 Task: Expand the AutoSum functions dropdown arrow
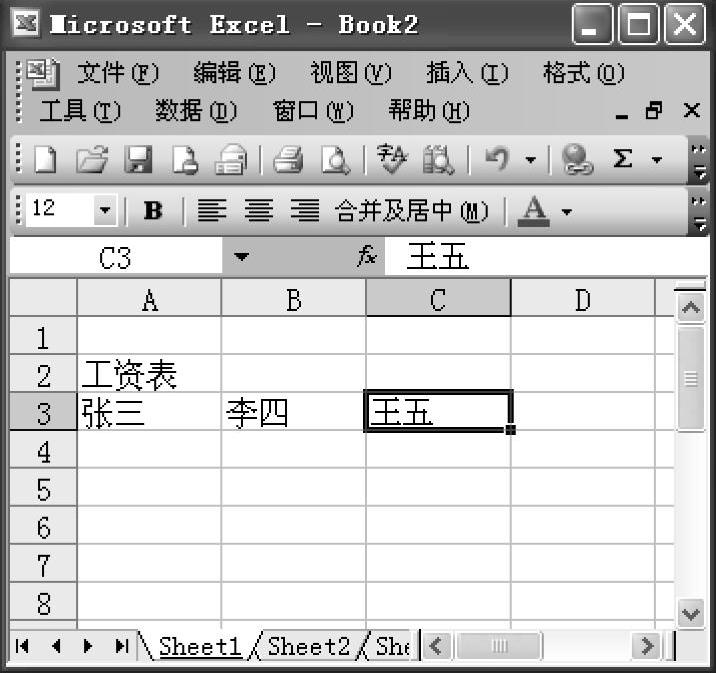pyautogui.click(x=657, y=159)
